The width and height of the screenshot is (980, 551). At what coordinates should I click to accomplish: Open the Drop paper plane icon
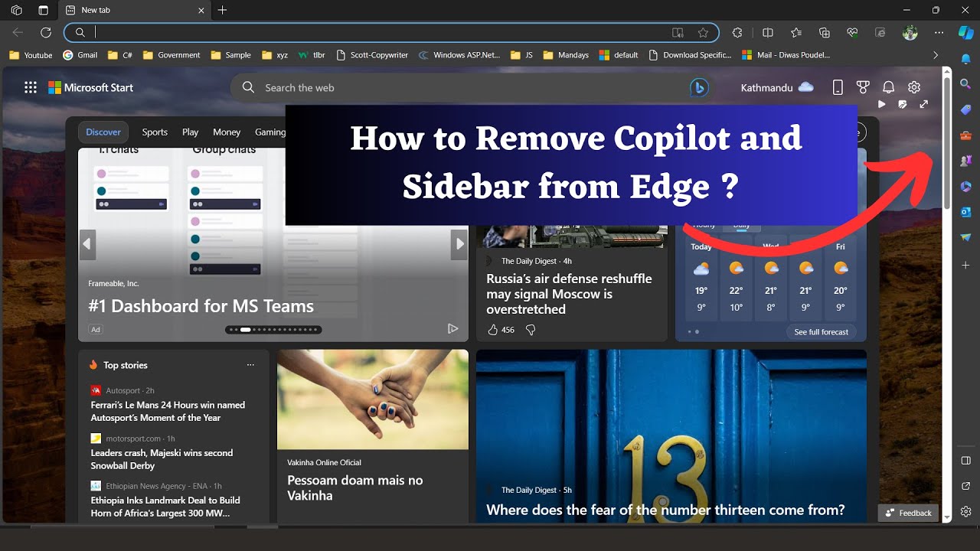[x=965, y=237]
